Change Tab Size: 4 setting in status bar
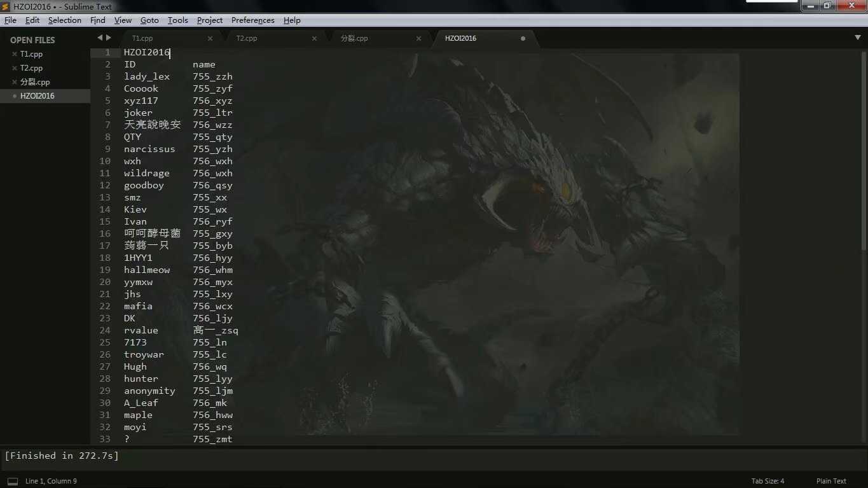This screenshot has width=868, height=488. [768, 481]
